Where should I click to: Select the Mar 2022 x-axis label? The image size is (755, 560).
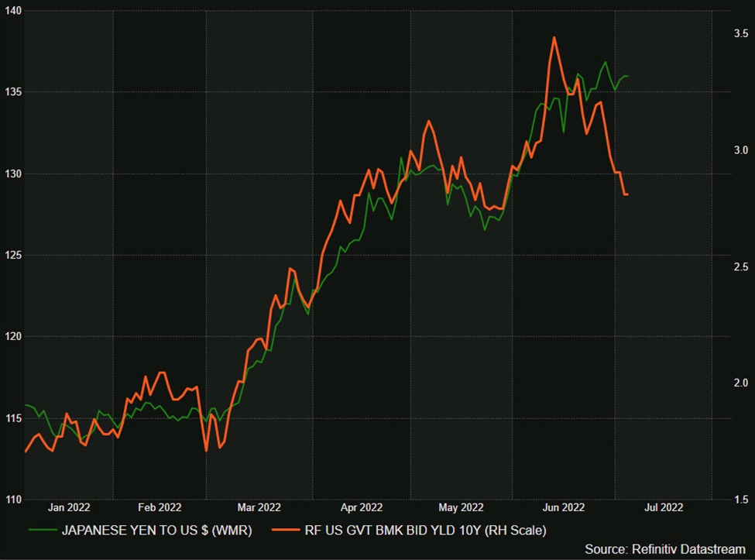click(x=259, y=508)
